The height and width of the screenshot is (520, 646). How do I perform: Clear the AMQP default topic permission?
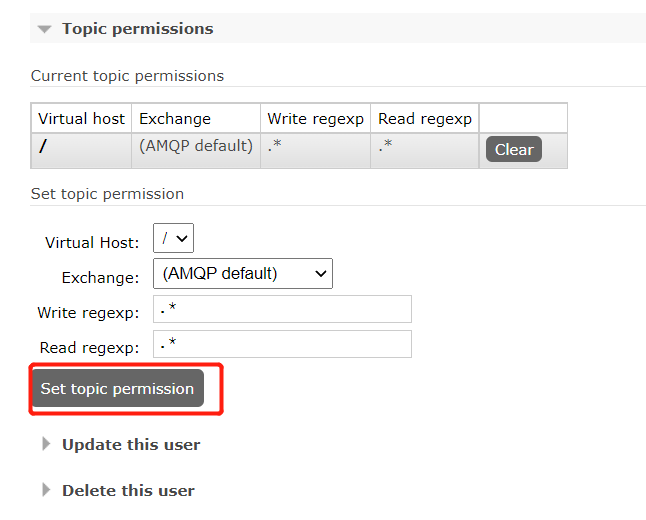tap(514, 149)
